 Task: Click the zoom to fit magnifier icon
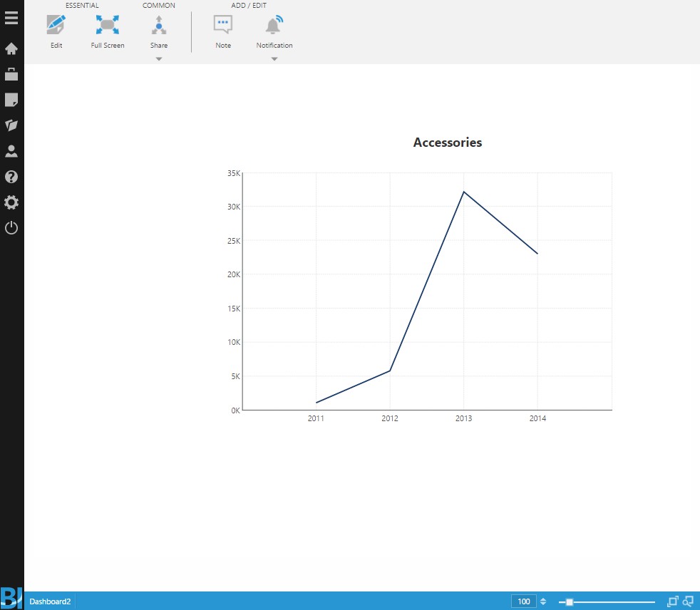(688, 601)
